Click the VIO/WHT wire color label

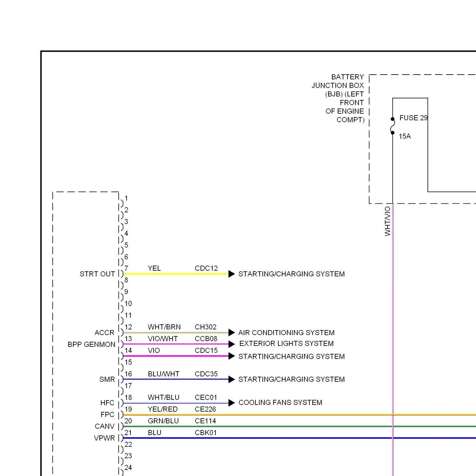click(163, 339)
